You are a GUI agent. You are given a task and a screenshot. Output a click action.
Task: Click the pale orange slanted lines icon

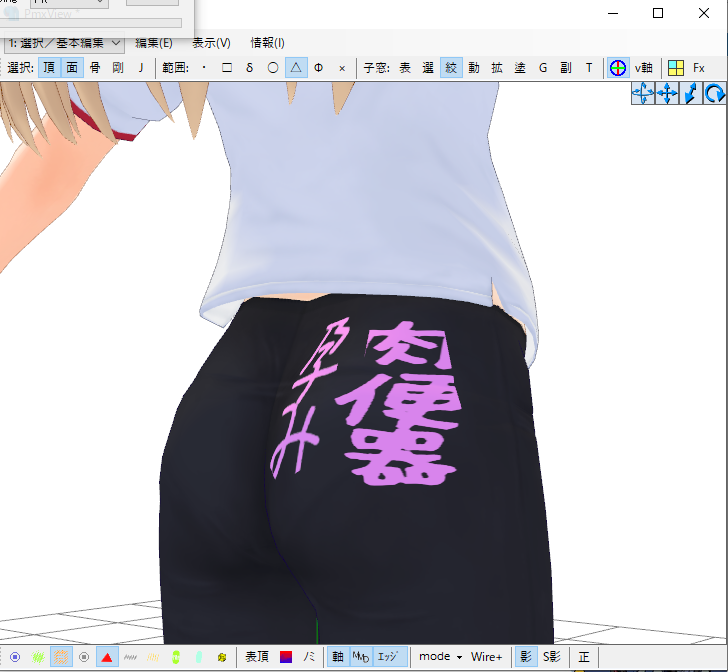[x=153, y=657]
